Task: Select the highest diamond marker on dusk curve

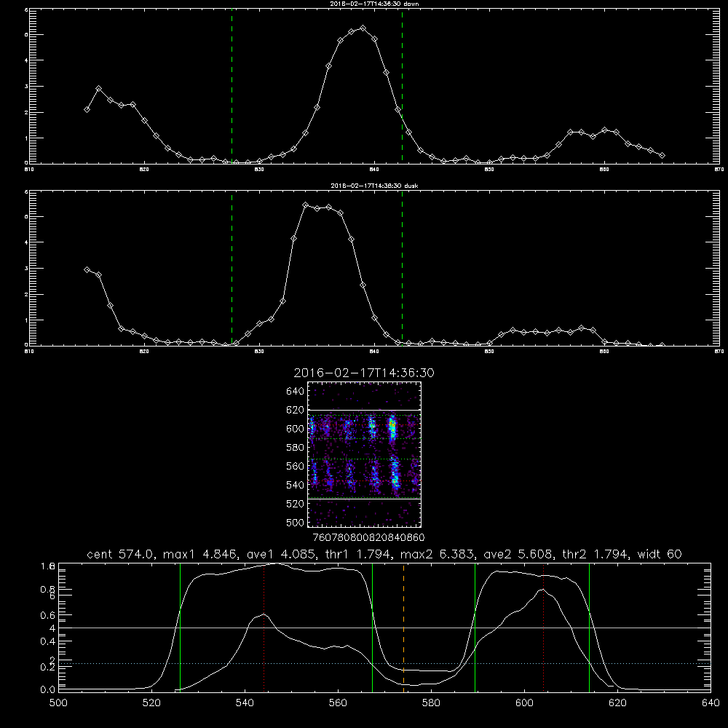Action: [306, 205]
